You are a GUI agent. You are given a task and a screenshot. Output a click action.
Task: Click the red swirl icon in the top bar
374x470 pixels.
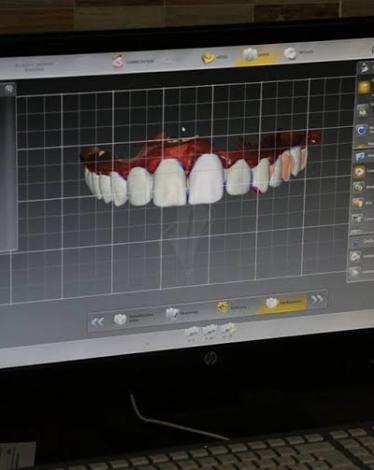(118, 62)
